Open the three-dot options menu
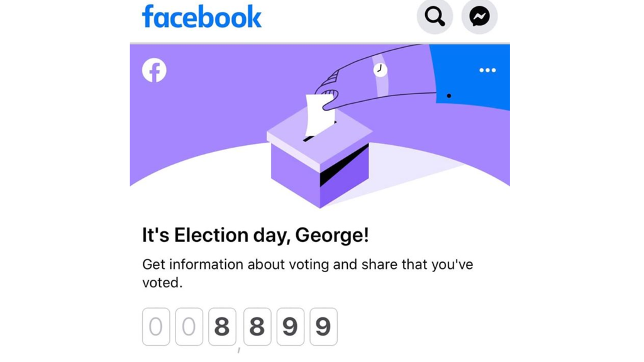This screenshot has width=644, height=362. [x=487, y=70]
